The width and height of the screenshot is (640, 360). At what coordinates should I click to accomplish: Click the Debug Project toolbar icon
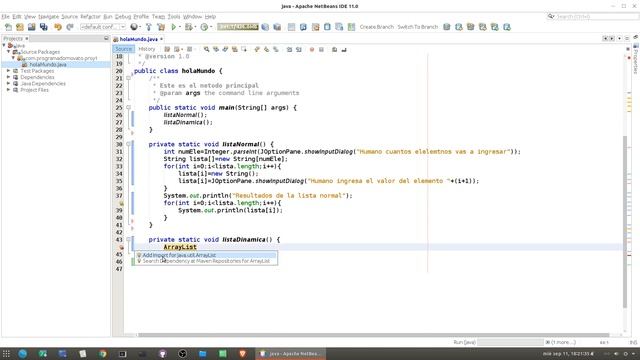[x=188, y=27]
